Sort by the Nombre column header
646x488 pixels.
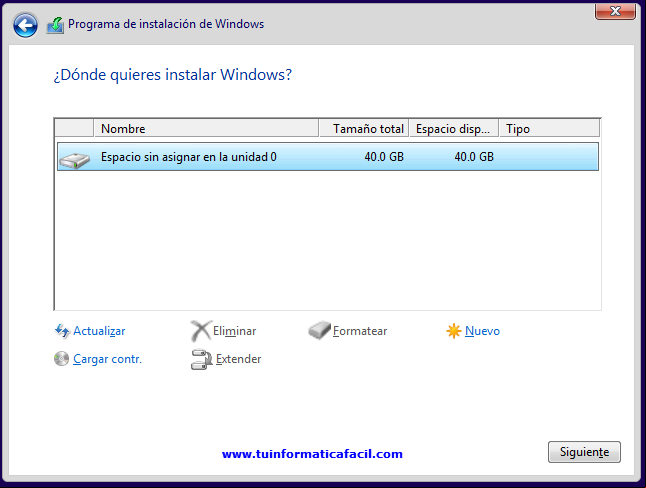206,129
